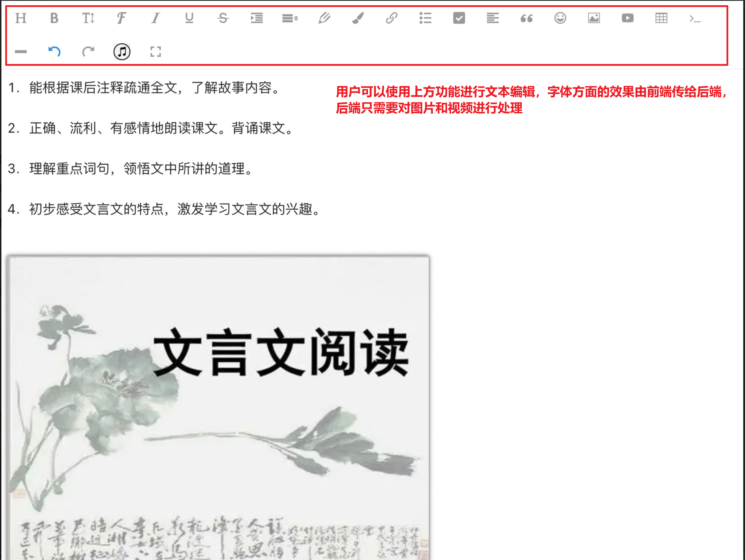Screen dimensions: 745x560
Task: Open the Heading (H) style tool
Action: pyautogui.click(x=21, y=18)
